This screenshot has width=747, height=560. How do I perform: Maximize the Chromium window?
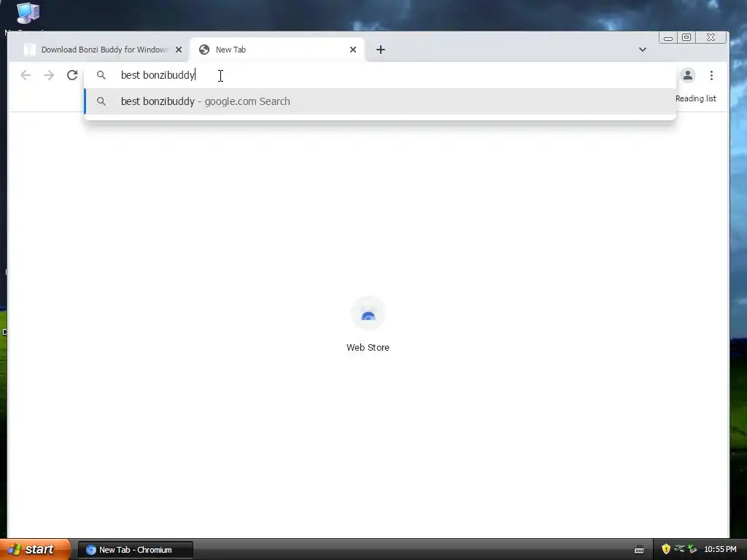tap(686, 38)
